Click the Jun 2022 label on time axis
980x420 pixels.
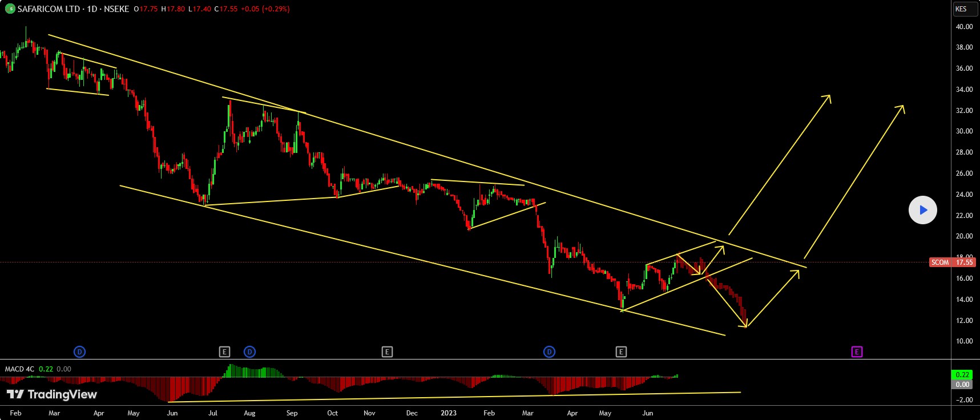pyautogui.click(x=172, y=413)
